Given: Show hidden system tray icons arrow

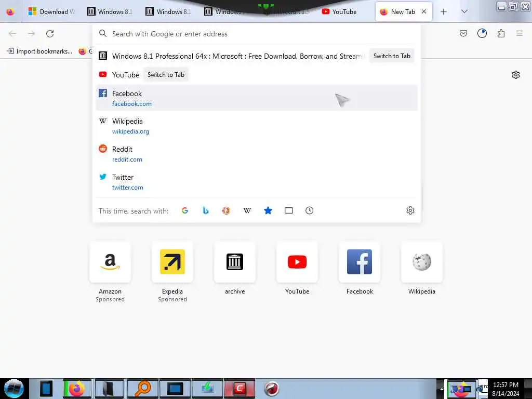Looking at the screenshot, I should tap(442, 389).
